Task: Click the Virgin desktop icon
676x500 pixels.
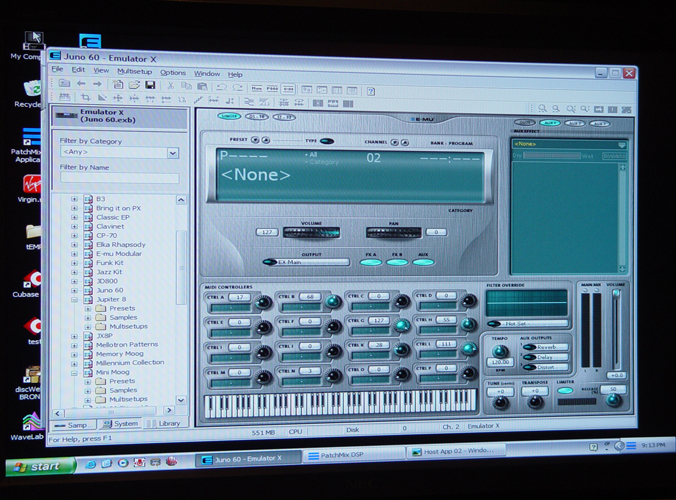Action: pyautogui.click(x=30, y=184)
